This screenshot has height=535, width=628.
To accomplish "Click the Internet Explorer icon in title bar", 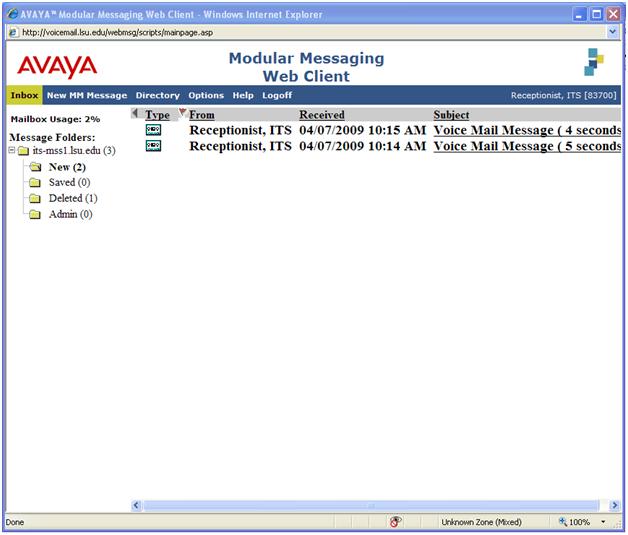I will pyautogui.click(x=13, y=14).
